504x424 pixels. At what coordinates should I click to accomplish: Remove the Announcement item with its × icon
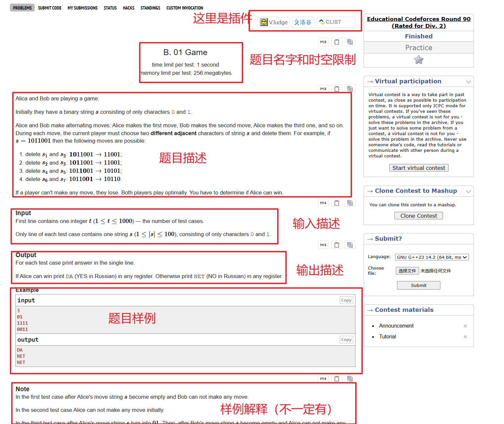pyautogui.click(x=465, y=326)
